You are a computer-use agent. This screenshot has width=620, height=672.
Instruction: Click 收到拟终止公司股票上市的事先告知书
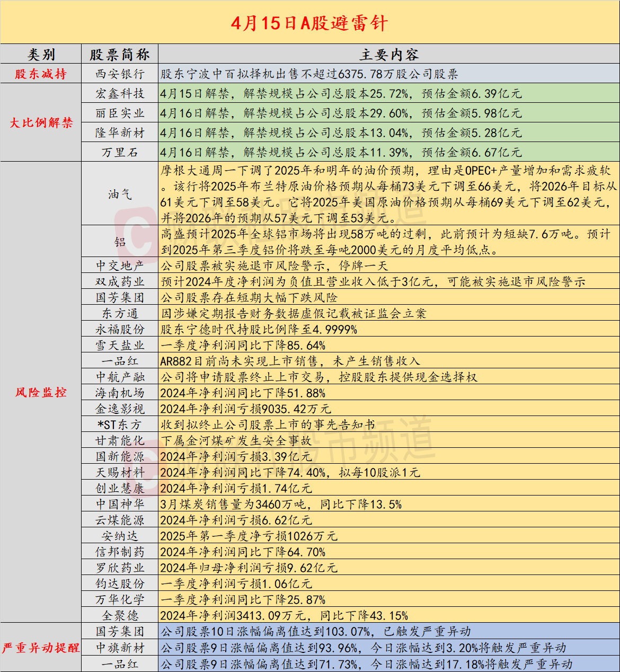[x=268, y=425]
